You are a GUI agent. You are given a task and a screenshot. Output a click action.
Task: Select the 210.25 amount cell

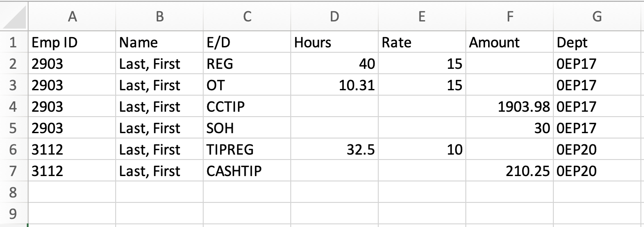coord(510,171)
